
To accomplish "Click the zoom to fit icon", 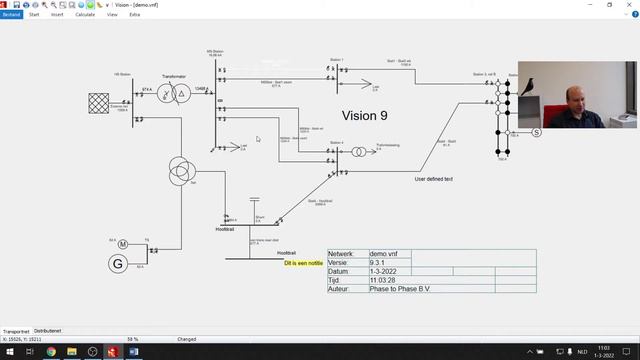I will click(x=72, y=5).
